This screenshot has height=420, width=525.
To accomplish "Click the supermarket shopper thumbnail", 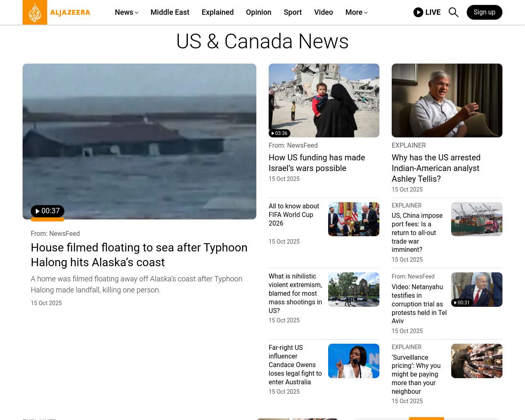I will click(x=477, y=361).
